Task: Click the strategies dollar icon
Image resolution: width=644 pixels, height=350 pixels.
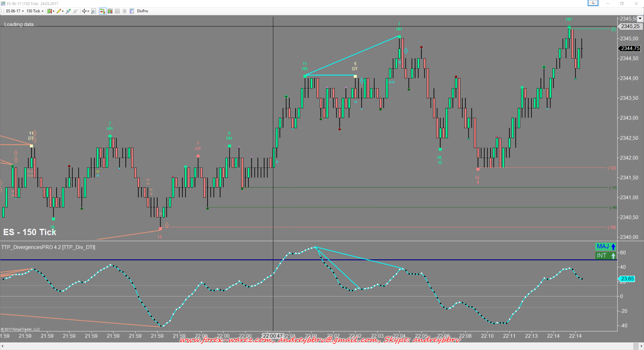Action: coord(125,11)
